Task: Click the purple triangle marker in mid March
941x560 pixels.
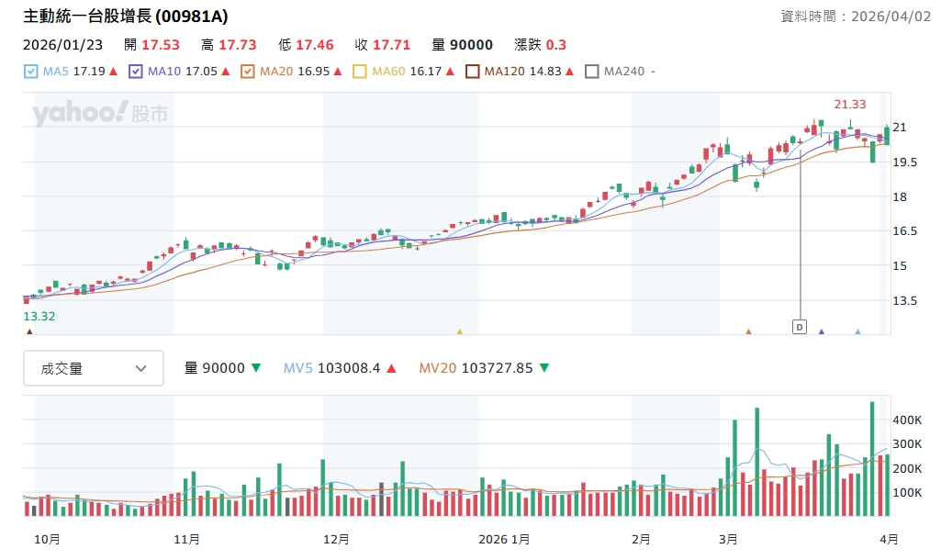Action: coord(821,332)
